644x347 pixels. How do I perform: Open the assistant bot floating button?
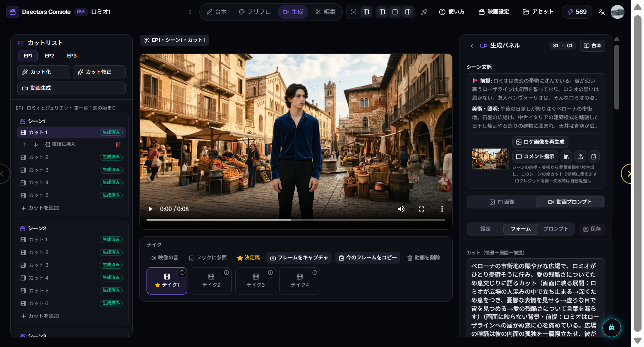(x=611, y=328)
